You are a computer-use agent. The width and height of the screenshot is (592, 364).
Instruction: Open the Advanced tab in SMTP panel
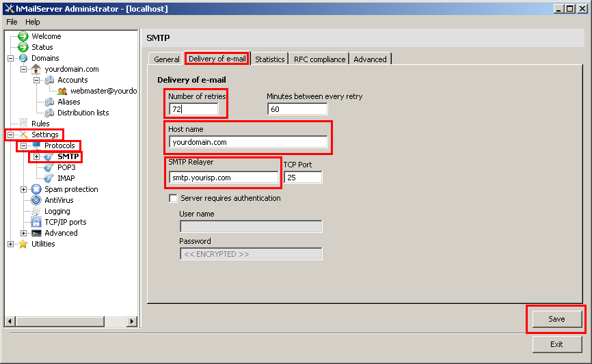pyautogui.click(x=370, y=59)
